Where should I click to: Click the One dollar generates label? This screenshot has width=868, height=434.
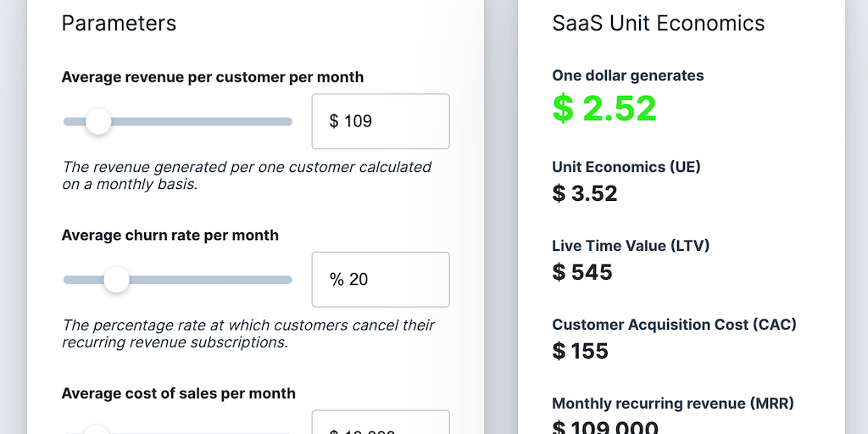[627, 75]
